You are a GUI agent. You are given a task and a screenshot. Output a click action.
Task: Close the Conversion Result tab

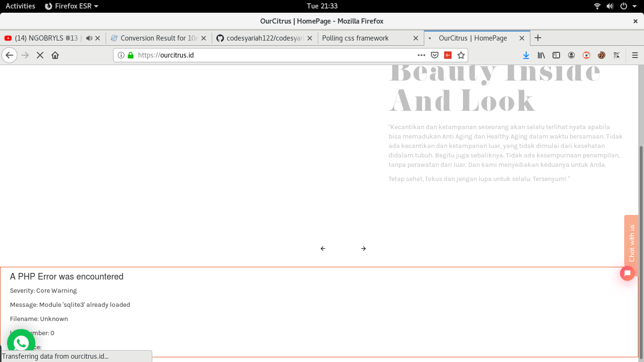(204, 38)
